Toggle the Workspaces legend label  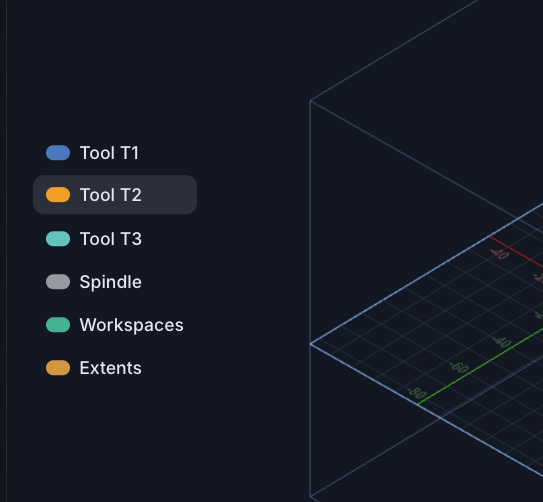click(132, 325)
